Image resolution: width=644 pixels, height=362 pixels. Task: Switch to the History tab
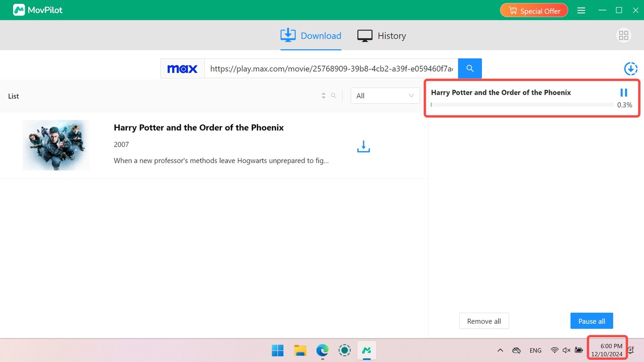pyautogui.click(x=381, y=36)
